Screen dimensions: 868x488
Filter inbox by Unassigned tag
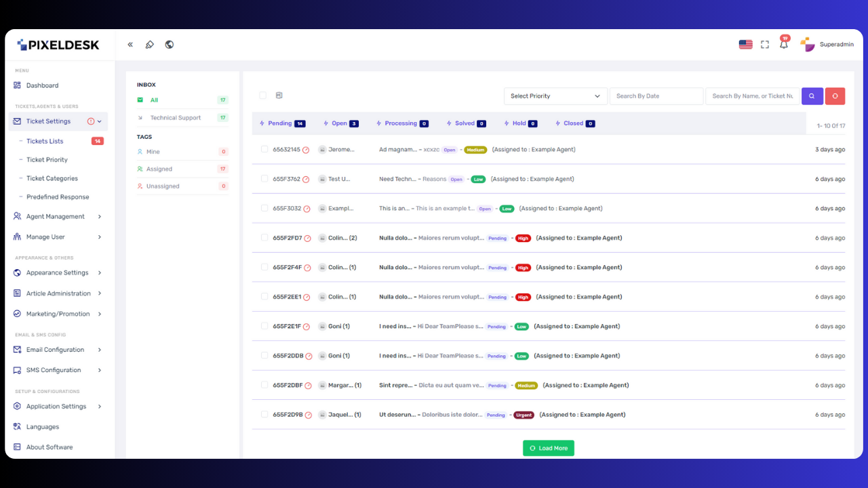tap(163, 186)
